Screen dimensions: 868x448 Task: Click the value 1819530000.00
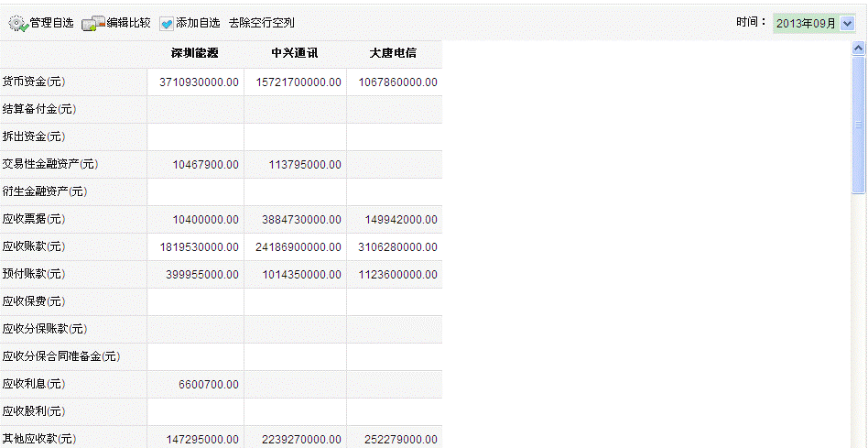[x=200, y=247]
